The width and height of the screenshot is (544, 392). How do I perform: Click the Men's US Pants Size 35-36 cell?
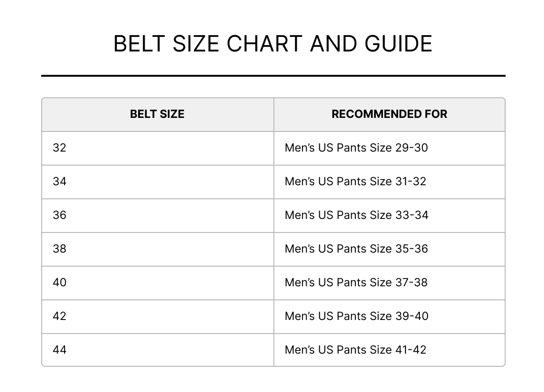356,249
